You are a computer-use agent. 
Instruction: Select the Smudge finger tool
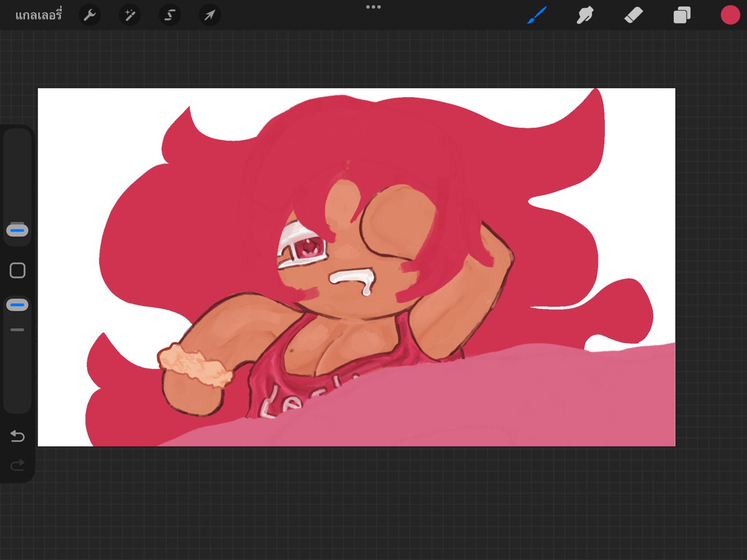coord(585,15)
